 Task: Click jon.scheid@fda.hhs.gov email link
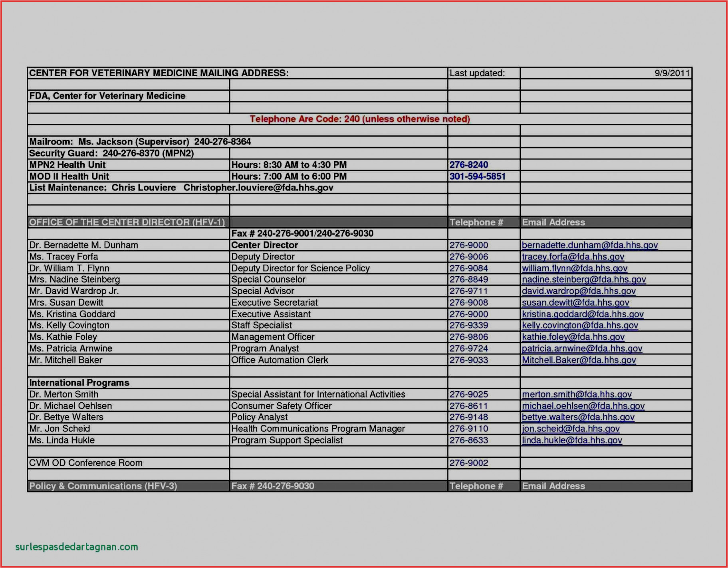(570, 429)
